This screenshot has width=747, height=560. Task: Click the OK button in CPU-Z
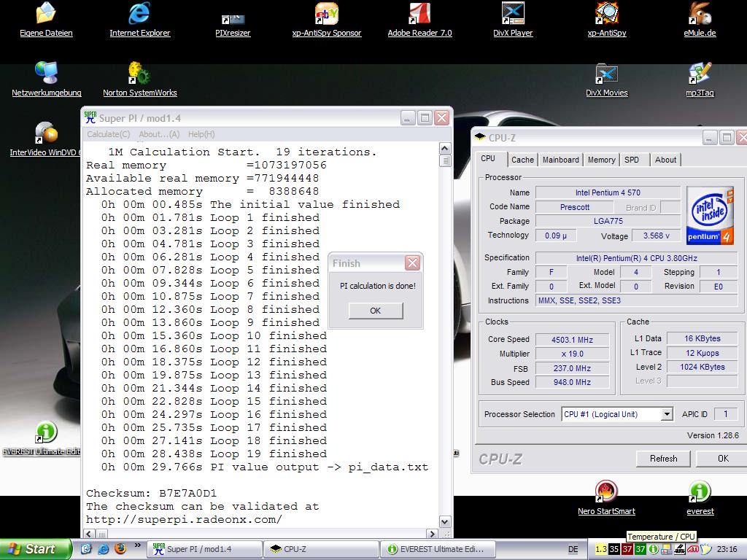(x=723, y=459)
